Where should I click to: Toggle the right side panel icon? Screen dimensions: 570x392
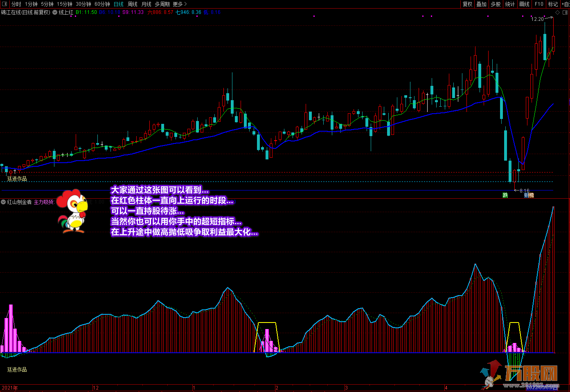coord(566,13)
